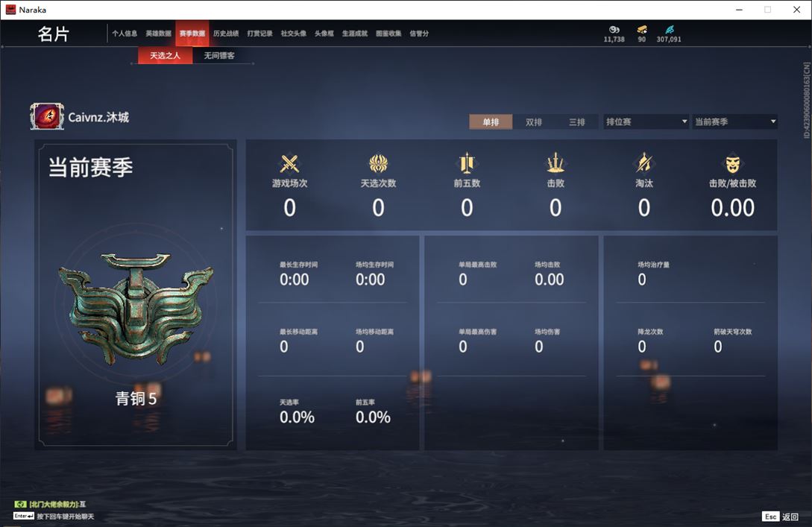Viewport: 812px width, 527px height.
Task: Click the 单局最高伤害 stat
Action: coord(477,341)
